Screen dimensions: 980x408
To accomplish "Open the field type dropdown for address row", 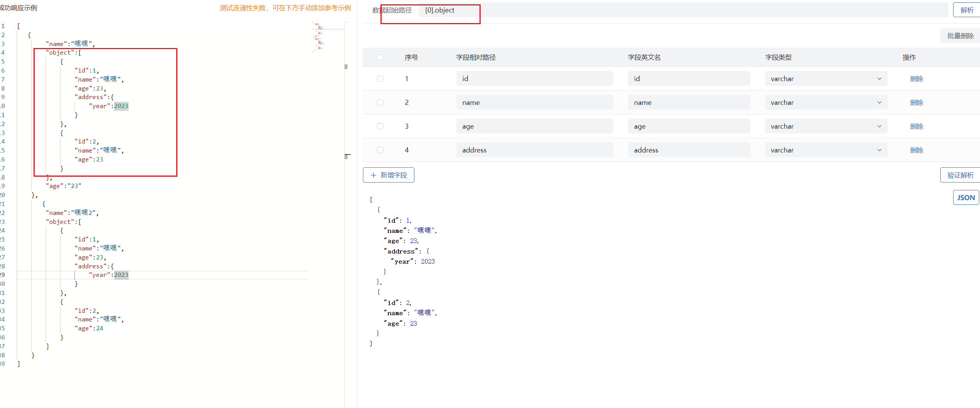I will point(826,150).
